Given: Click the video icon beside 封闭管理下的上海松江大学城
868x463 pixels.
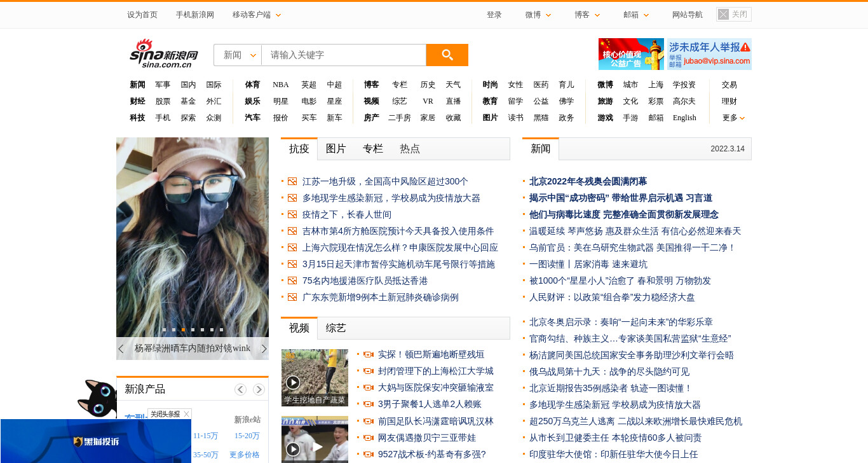Looking at the screenshot, I should click(368, 371).
